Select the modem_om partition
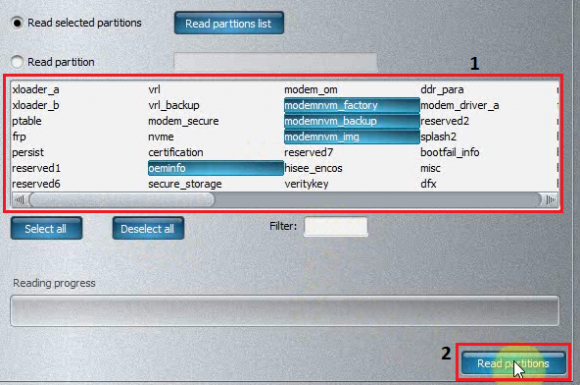580x385 pixels. (x=311, y=90)
